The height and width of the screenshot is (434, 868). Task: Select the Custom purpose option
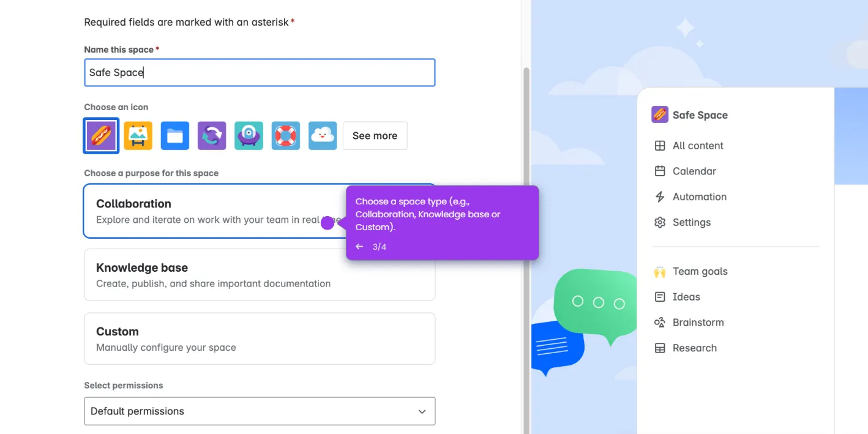pos(260,339)
